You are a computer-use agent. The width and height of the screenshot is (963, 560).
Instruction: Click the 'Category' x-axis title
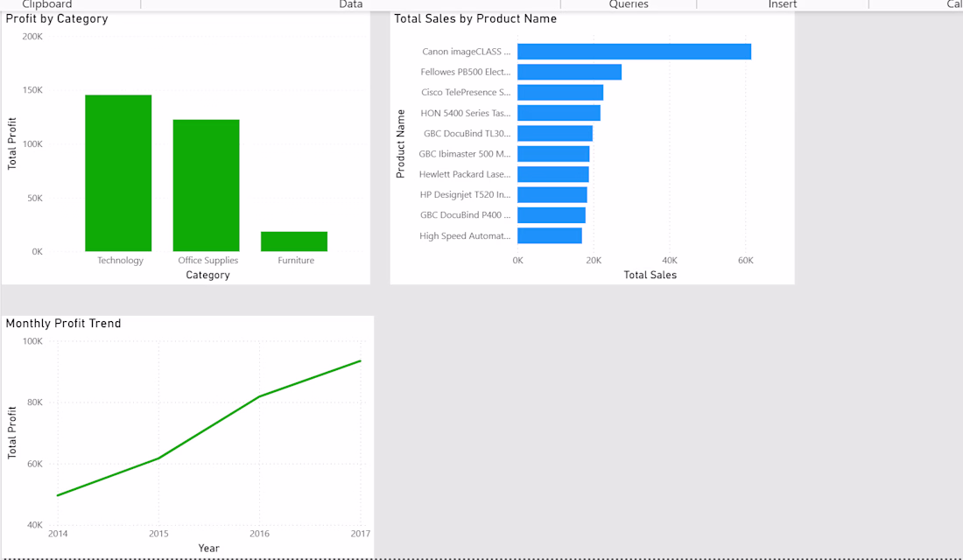pos(207,275)
